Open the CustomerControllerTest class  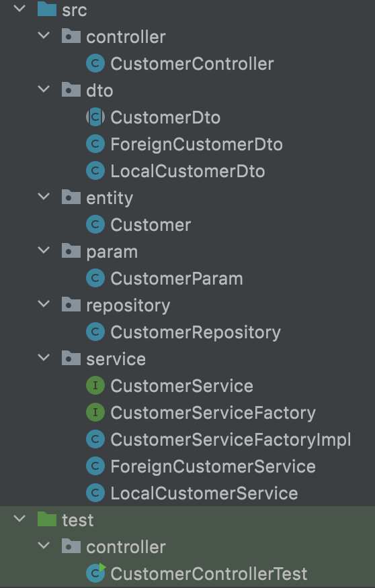tap(209, 574)
